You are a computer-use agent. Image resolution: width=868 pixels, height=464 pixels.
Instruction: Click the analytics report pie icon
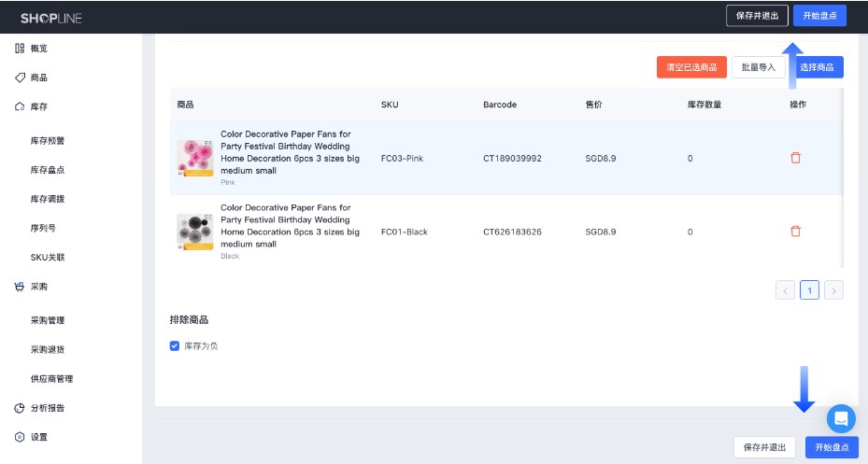(x=20, y=408)
